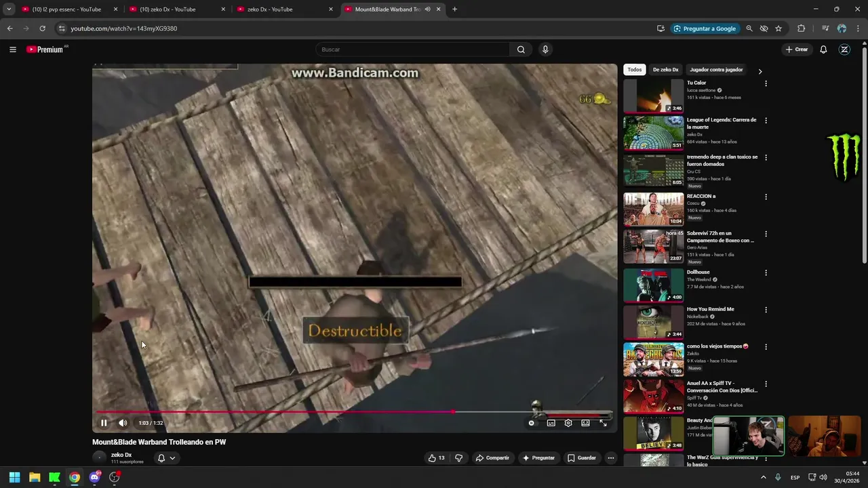Switch player to theater mode
Image resolution: width=868 pixels, height=488 pixels.
(585, 423)
